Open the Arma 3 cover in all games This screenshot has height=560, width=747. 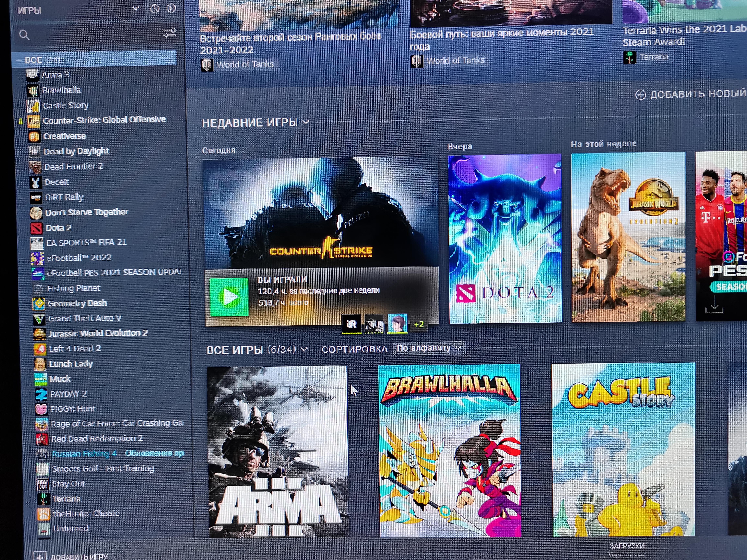click(x=278, y=452)
